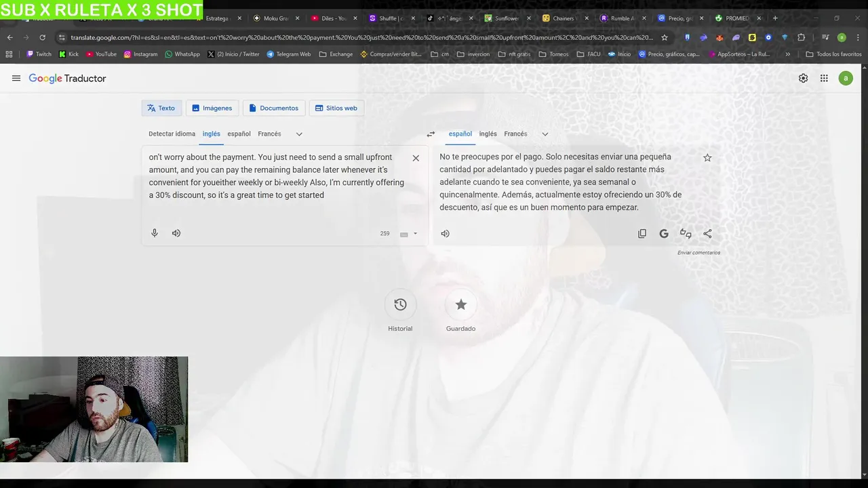Select español as target language

point(460,134)
